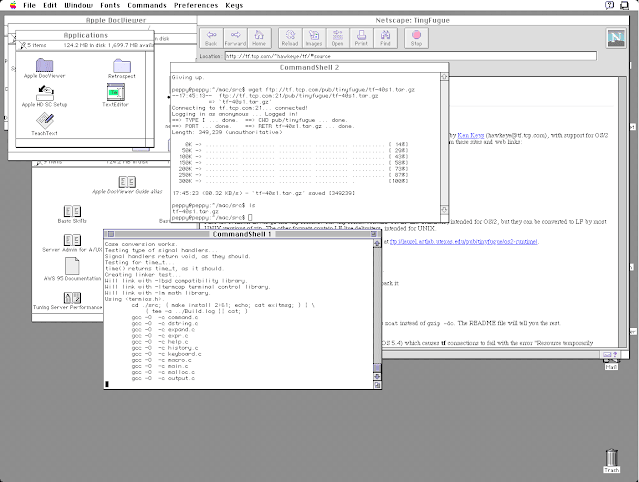Select the Basic Skills document icon
639x482 pixels.
coord(72,211)
